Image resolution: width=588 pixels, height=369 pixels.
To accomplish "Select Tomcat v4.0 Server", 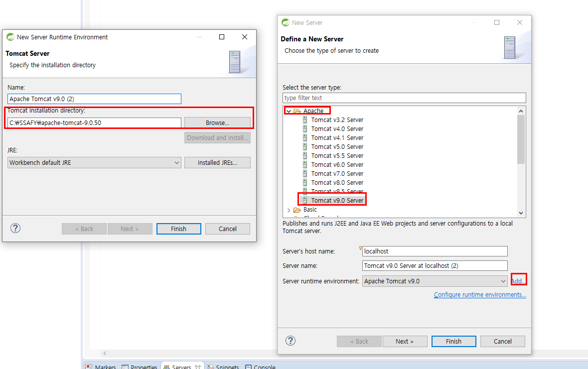I will tap(337, 129).
